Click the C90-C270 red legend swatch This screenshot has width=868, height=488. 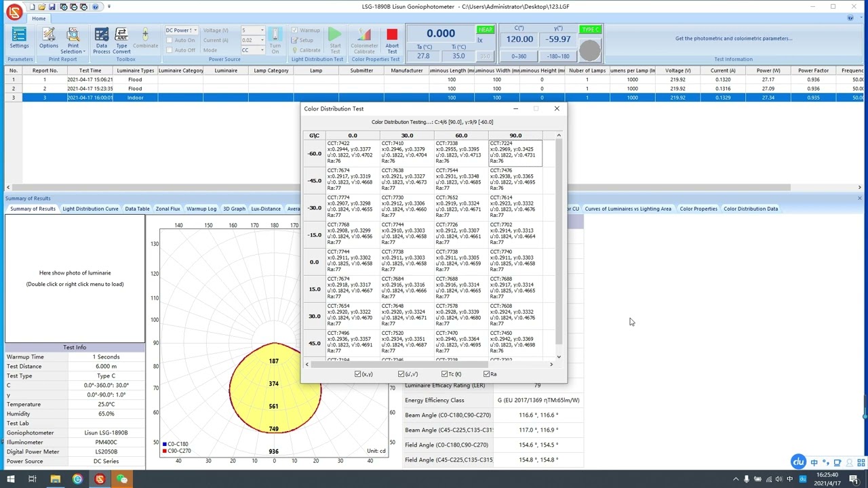164,451
